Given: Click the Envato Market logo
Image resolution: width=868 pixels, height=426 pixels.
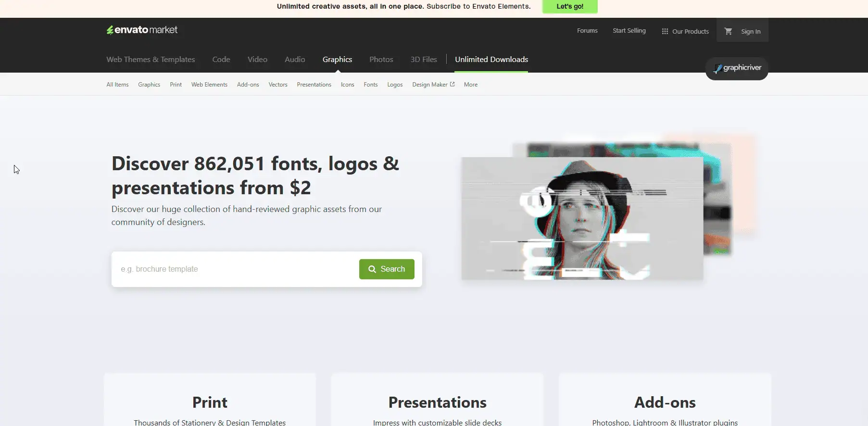Looking at the screenshot, I should [x=142, y=30].
